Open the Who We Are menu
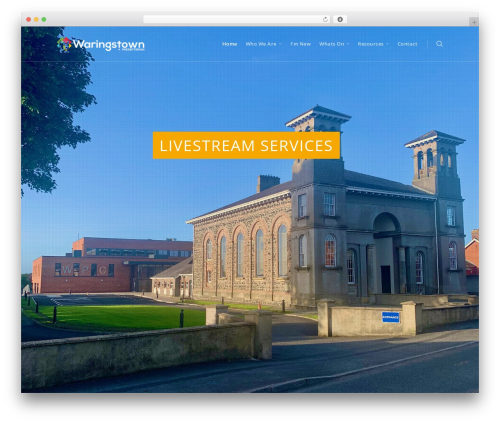This screenshot has height=423, width=500. [261, 44]
